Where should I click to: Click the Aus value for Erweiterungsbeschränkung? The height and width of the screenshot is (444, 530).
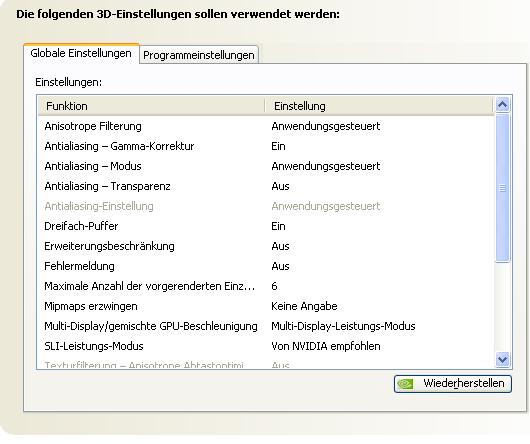click(x=280, y=246)
